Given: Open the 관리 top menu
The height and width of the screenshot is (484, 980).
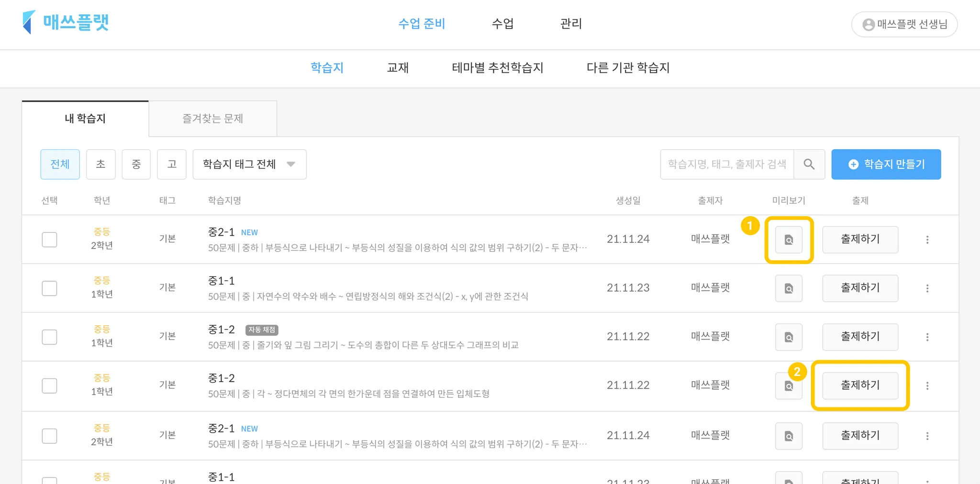Looking at the screenshot, I should tap(571, 23).
